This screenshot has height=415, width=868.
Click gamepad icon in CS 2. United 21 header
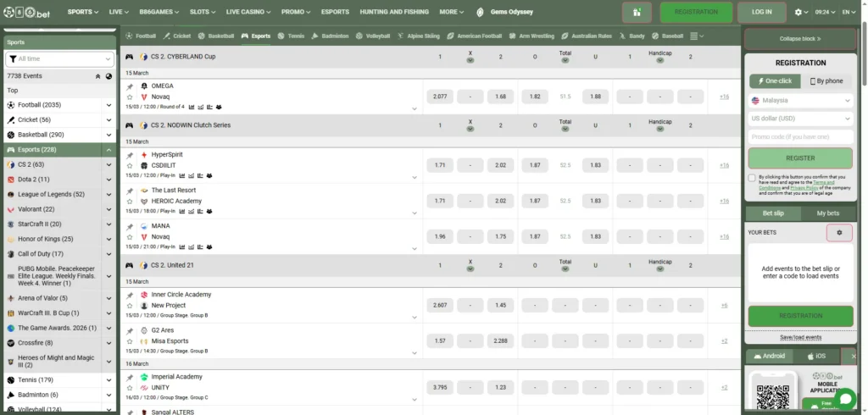coord(129,265)
